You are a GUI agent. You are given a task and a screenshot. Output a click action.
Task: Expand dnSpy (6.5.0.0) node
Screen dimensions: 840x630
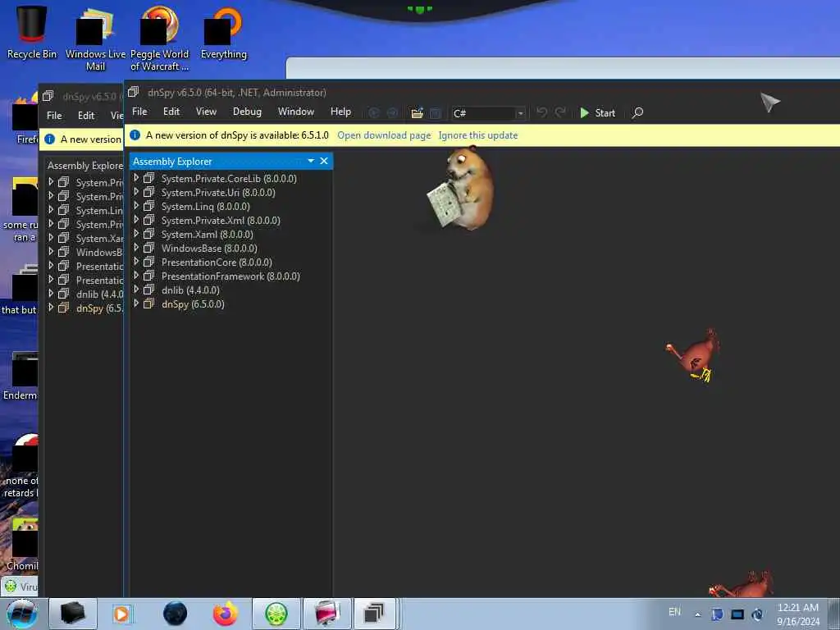click(136, 304)
